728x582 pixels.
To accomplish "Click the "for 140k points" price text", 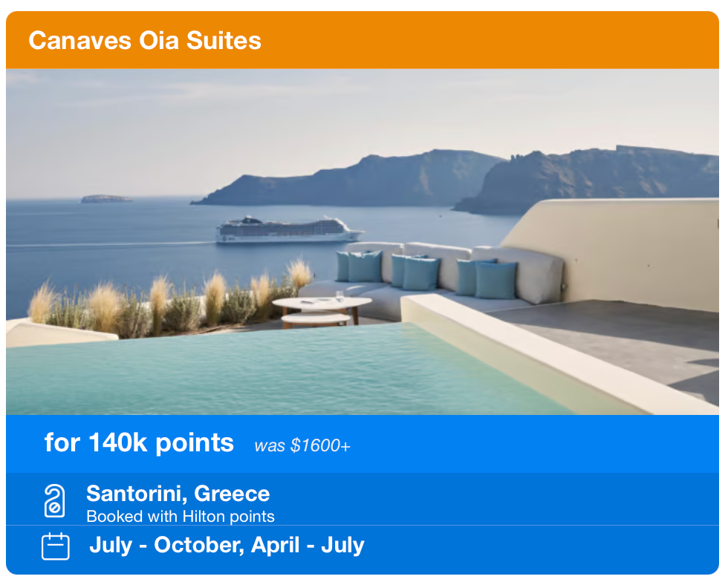I will click(x=139, y=442).
